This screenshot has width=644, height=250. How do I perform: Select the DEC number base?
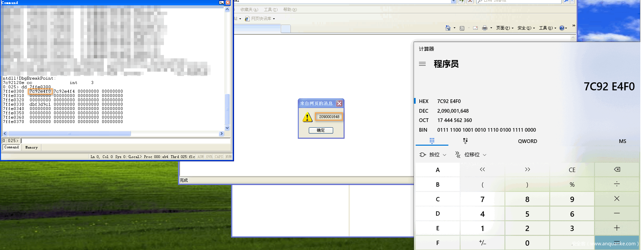424,111
